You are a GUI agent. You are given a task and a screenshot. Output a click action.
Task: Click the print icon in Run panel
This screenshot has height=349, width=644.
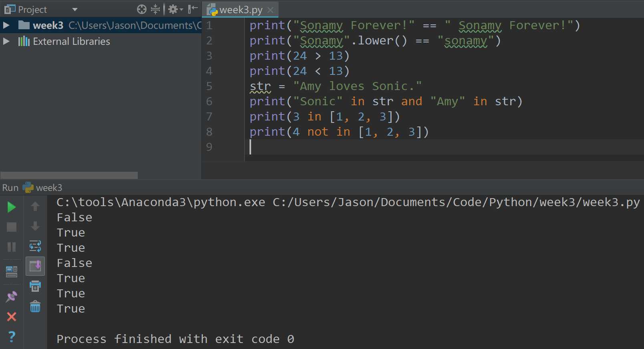35,286
